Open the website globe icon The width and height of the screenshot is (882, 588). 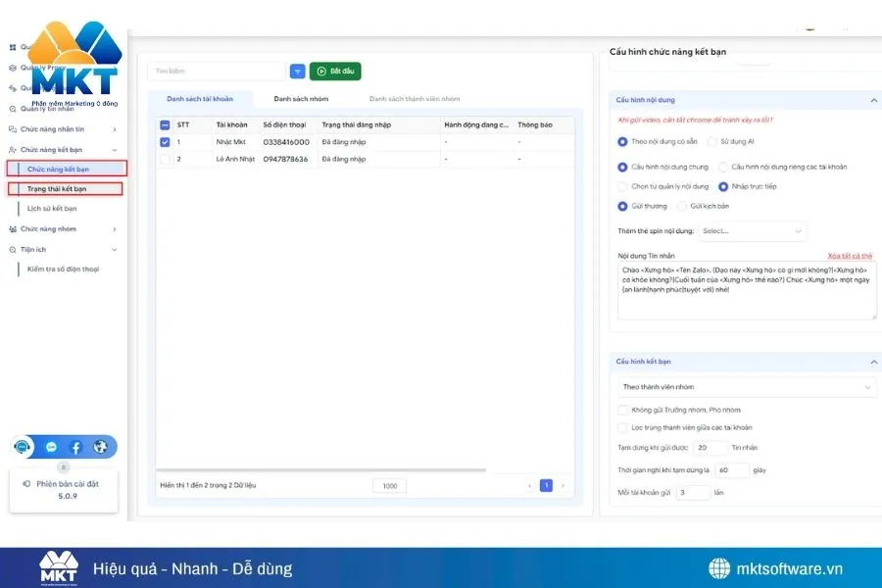[x=100, y=447]
